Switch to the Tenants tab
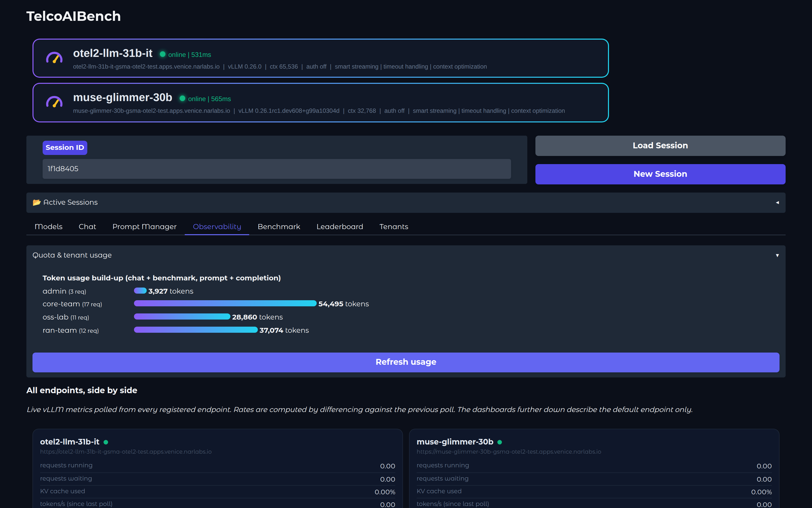The image size is (812, 508). (394, 227)
